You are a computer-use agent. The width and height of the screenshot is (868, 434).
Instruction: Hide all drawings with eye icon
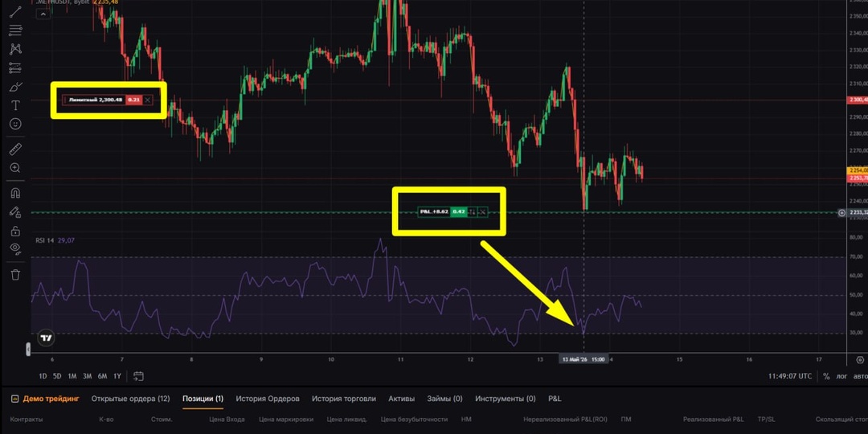[x=15, y=248]
